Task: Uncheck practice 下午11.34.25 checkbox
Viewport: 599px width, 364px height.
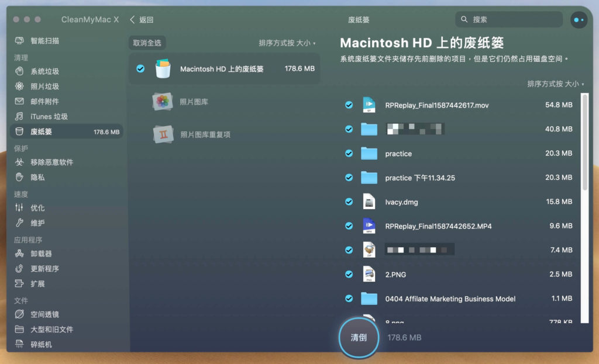Action: (349, 178)
